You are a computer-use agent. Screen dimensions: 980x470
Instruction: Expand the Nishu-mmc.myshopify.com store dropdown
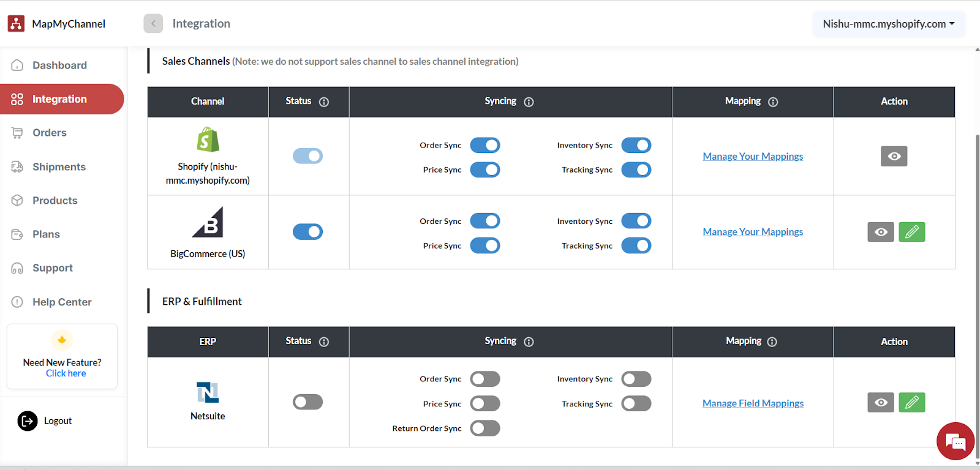(x=888, y=24)
